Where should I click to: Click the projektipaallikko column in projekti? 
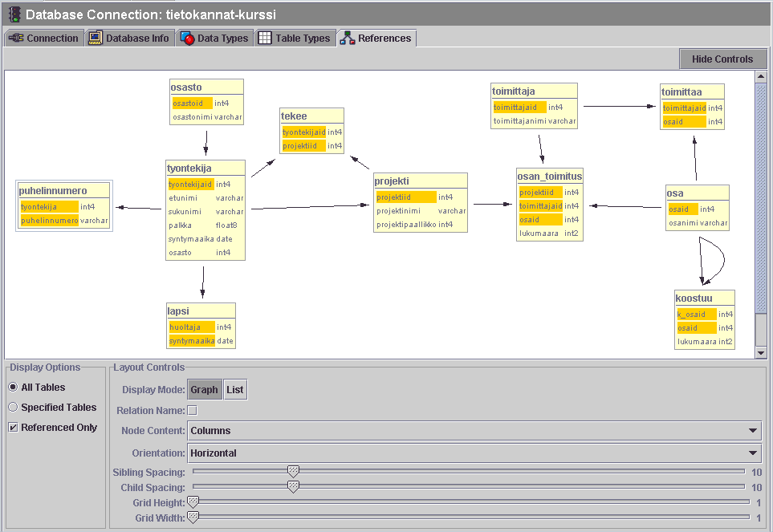click(x=406, y=225)
